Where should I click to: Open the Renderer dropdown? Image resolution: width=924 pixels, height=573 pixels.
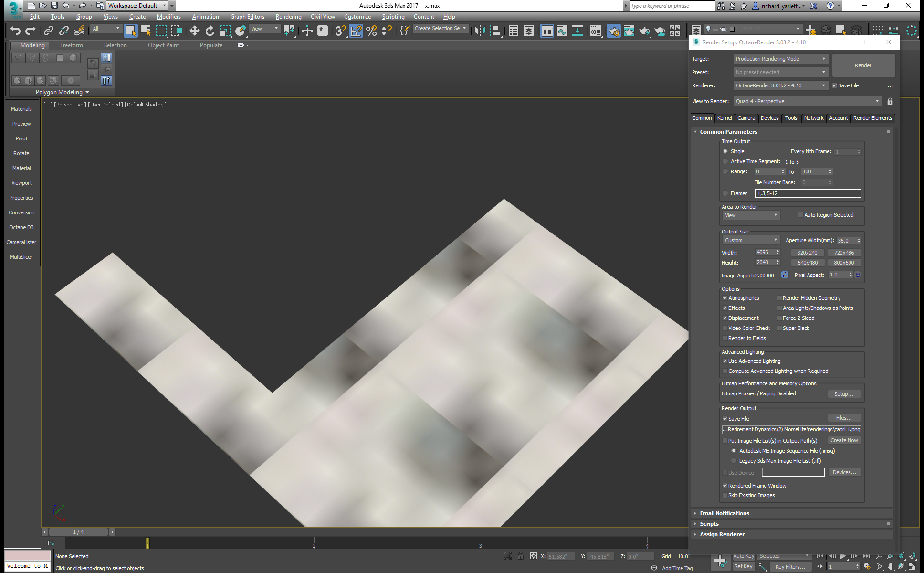point(780,85)
